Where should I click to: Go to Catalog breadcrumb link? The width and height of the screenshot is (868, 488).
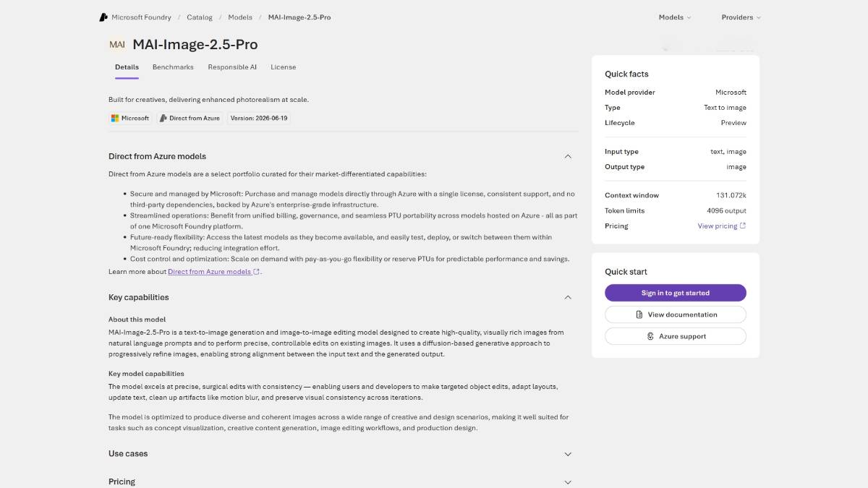pos(200,17)
